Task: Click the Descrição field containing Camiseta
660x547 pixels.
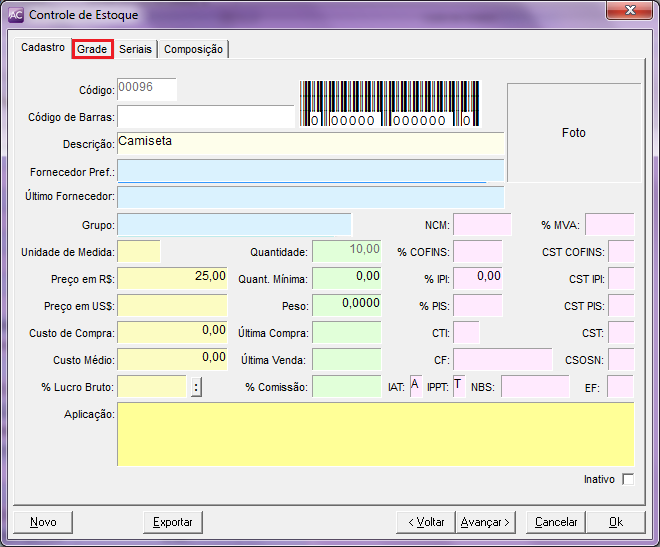Action: pos(310,143)
